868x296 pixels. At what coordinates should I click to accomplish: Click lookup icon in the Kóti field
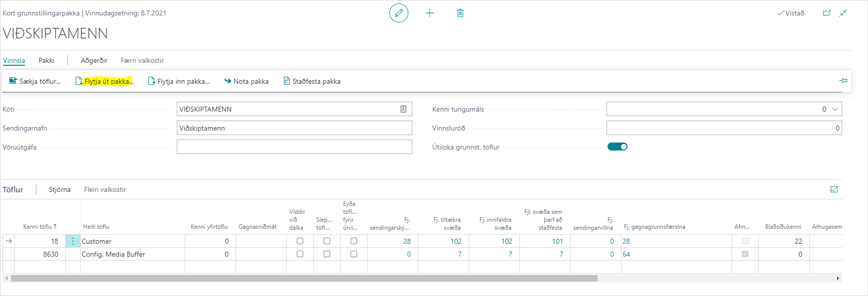(x=403, y=109)
